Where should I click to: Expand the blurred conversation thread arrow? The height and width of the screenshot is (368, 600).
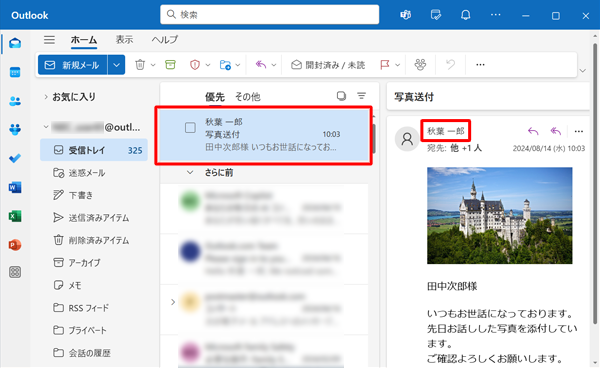point(173,302)
